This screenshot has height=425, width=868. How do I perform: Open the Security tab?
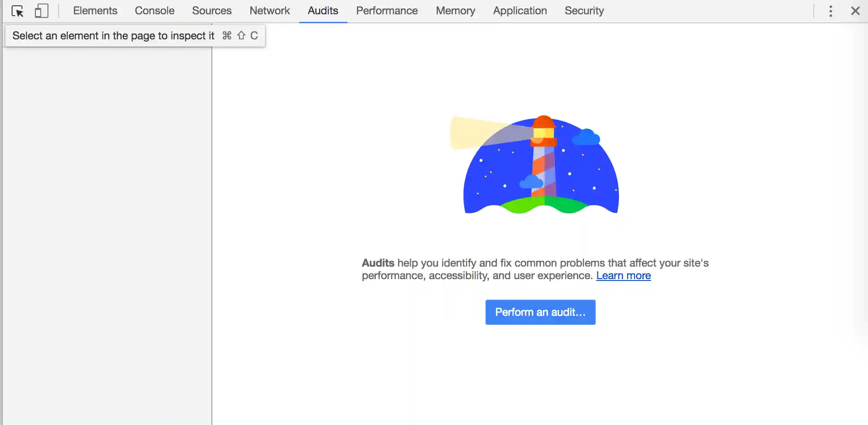point(584,11)
